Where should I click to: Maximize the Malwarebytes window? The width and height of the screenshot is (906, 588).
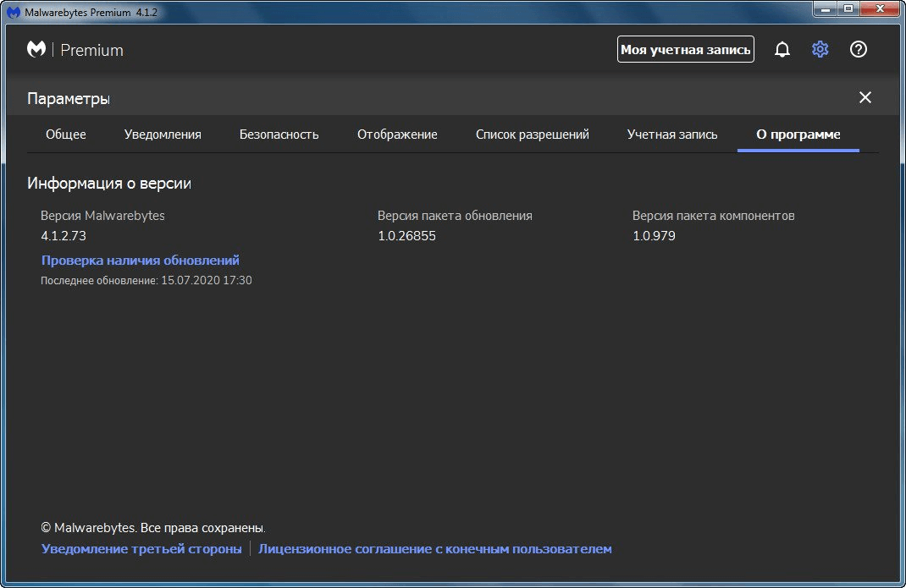point(848,9)
